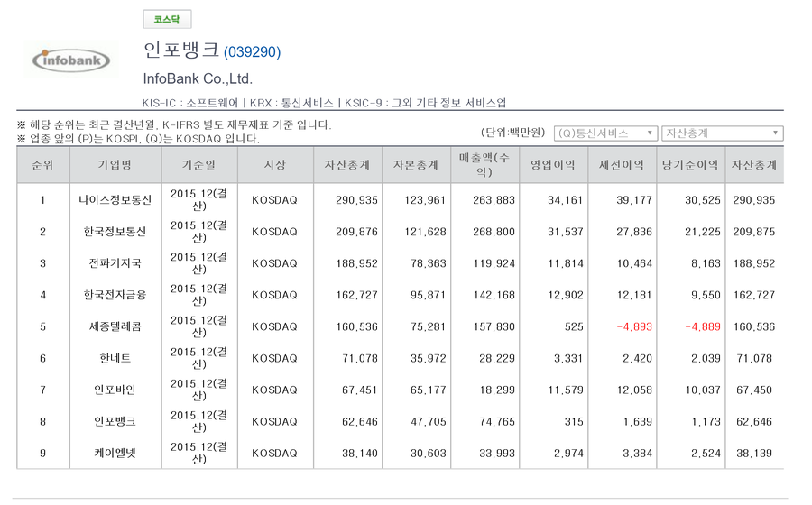Select the 시장 column header
Screen dimensions: 812x505
(275, 165)
